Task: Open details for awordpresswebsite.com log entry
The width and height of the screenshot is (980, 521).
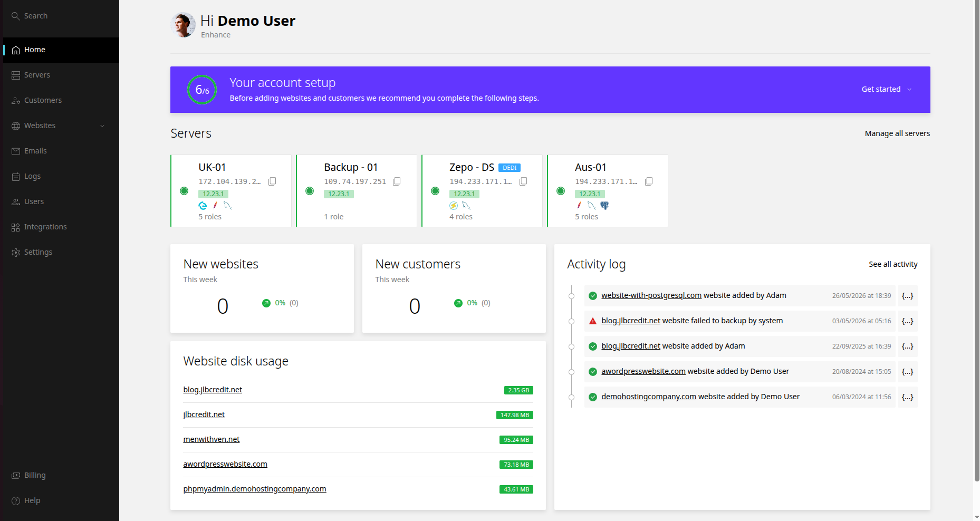Action: click(x=907, y=372)
